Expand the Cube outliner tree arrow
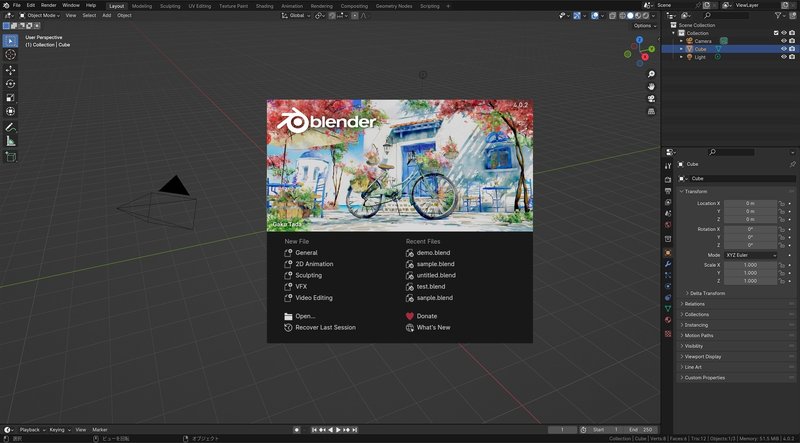Screen dimensions: 800x443 (x=681, y=49)
